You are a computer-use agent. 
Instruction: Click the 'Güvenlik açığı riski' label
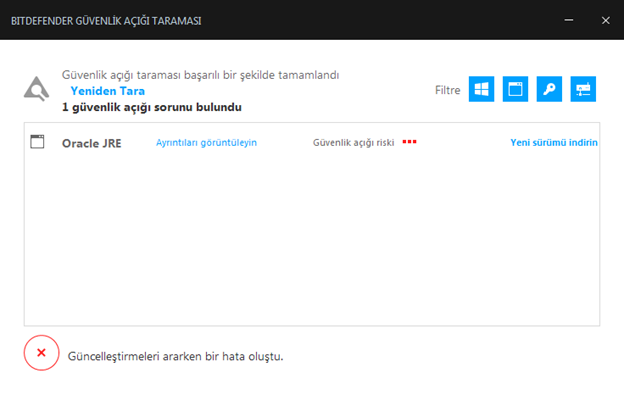pos(353,143)
